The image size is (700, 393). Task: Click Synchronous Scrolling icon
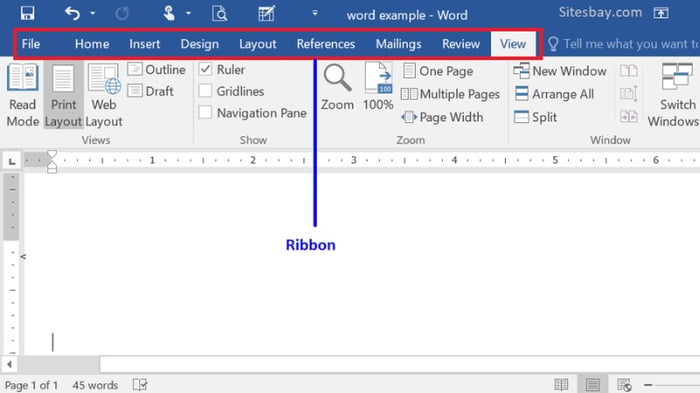pos(629,94)
